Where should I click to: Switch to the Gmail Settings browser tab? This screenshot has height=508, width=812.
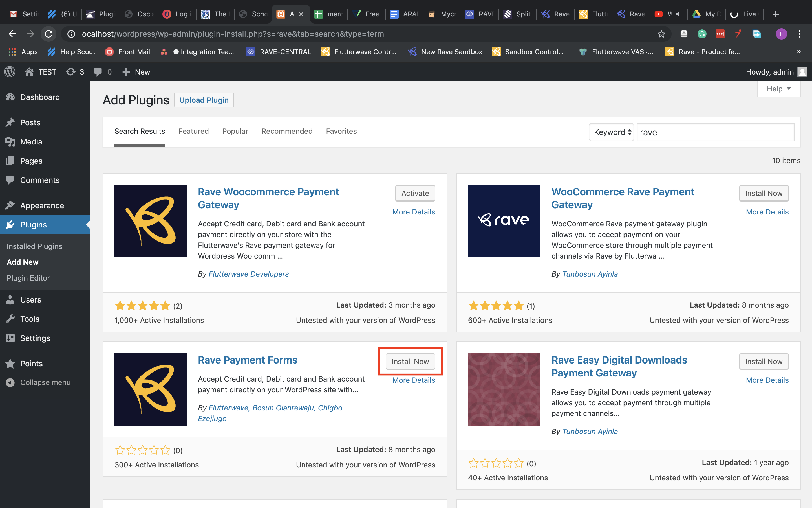(x=24, y=14)
